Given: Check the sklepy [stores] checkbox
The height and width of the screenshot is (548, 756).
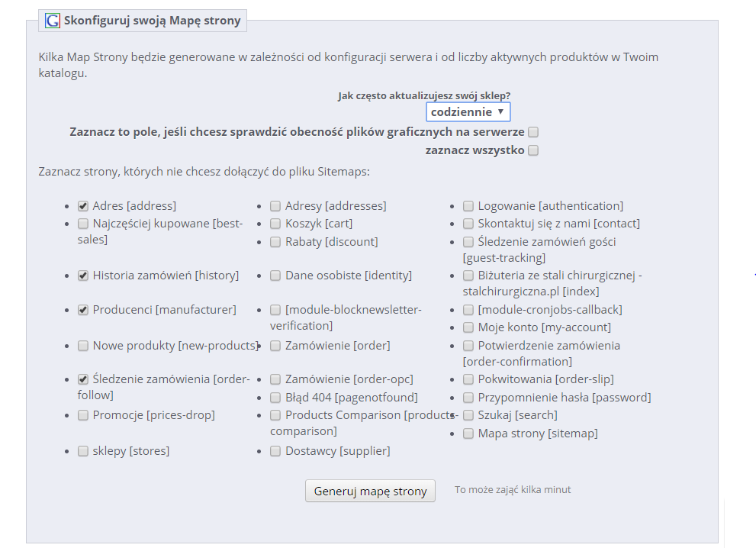Looking at the screenshot, I should [x=83, y=451].
